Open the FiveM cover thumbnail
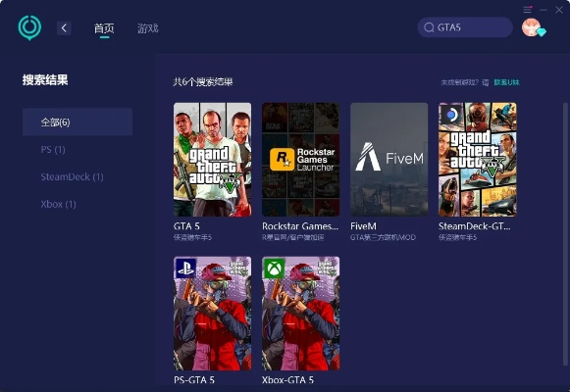570x392 pixels. 389,160
